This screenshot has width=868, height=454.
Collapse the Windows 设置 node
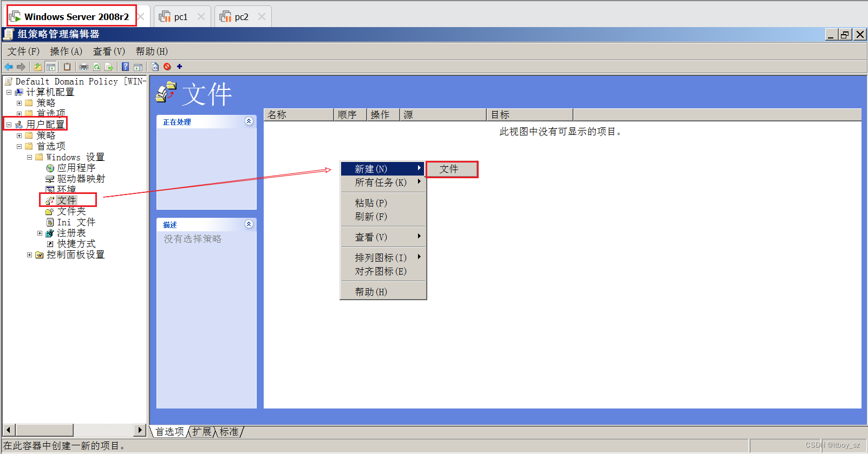click(x=29, y=157)
